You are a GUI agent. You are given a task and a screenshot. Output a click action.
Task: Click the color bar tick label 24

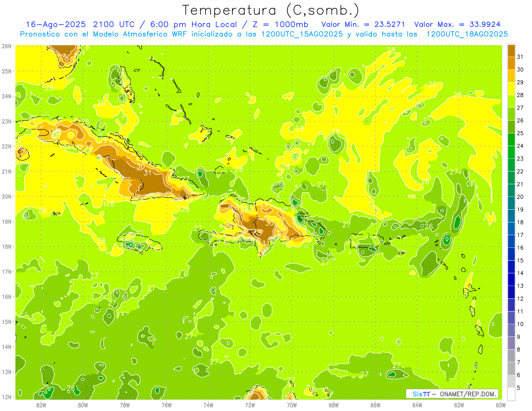pyautogui.click(x=520, y=145)
